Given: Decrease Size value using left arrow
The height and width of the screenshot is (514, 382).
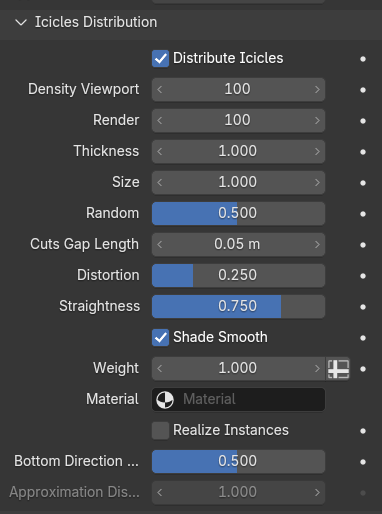Looking at the screenshot, I should 160,182.
